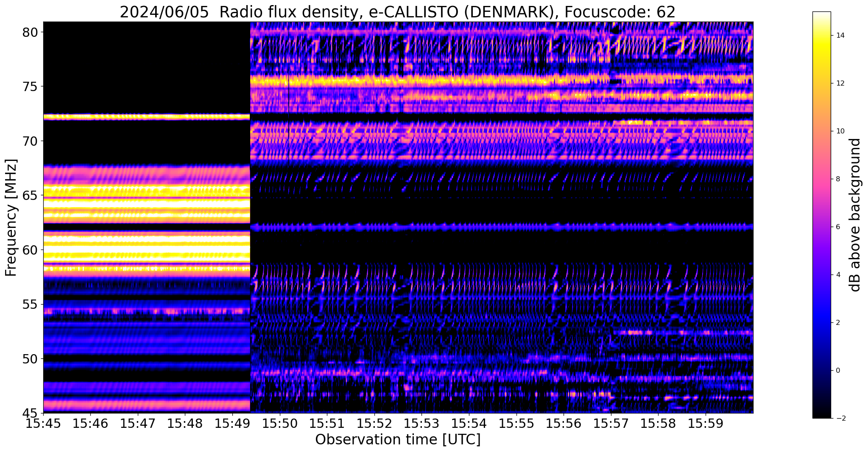This screenshot has height=452, width=868.
Task: Click the plot title mentioning e-CALLISTO (DENMARK)
Action: point(397,12)
